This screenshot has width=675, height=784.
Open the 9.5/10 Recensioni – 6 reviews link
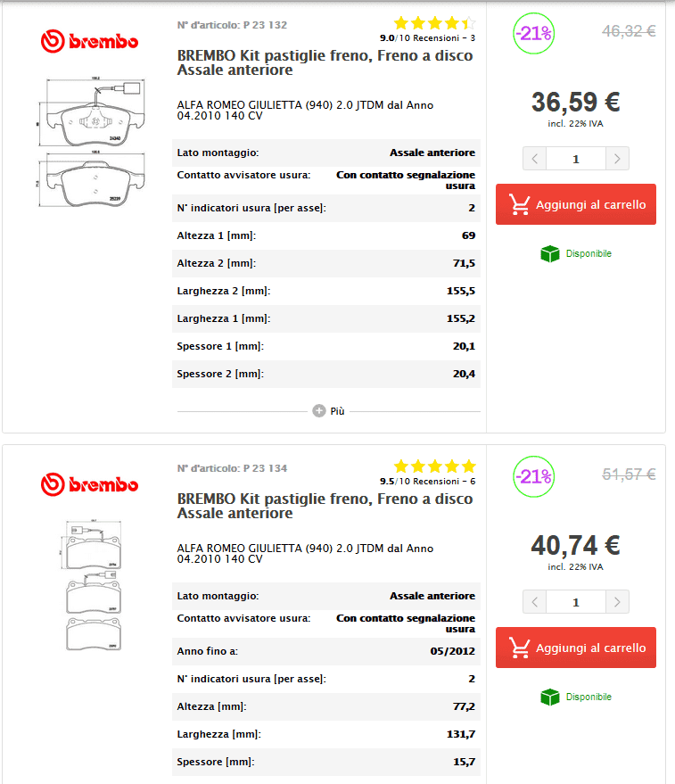427,481
